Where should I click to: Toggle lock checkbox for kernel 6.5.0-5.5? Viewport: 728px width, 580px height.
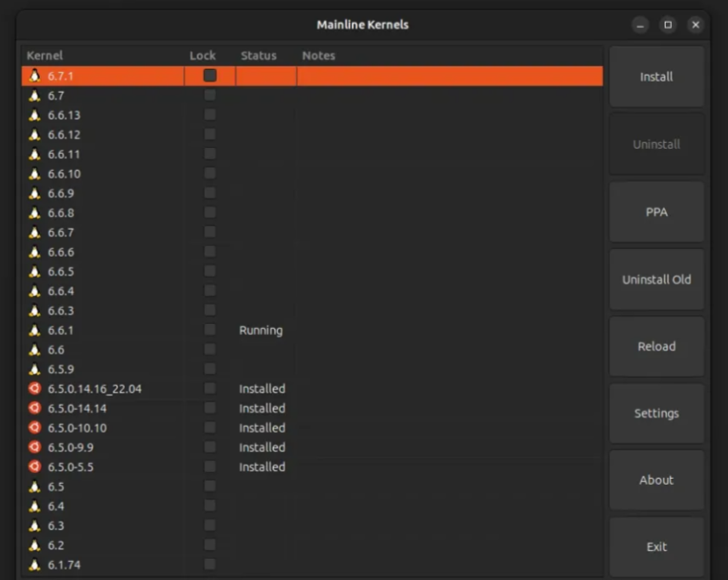[210, 466]
